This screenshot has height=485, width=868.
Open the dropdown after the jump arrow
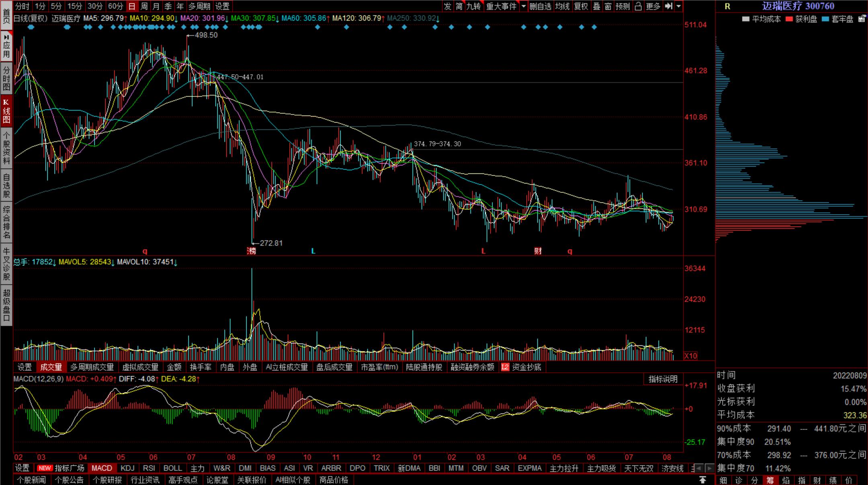(679, 6)
